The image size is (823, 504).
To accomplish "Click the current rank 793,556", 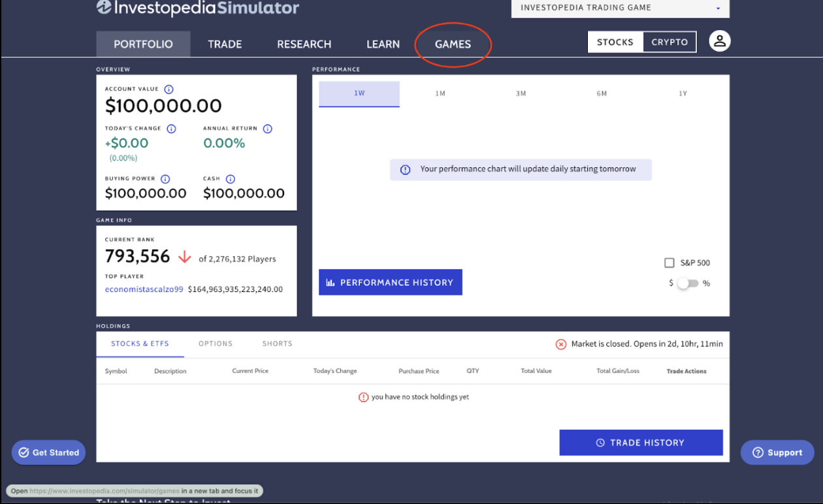I will coord(138,256).
